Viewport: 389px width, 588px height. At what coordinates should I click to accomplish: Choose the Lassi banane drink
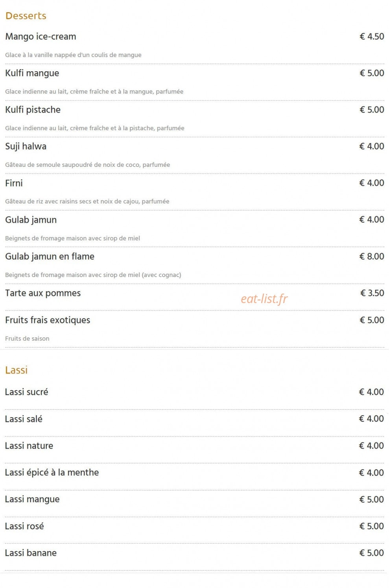click(x=31, y=553)
